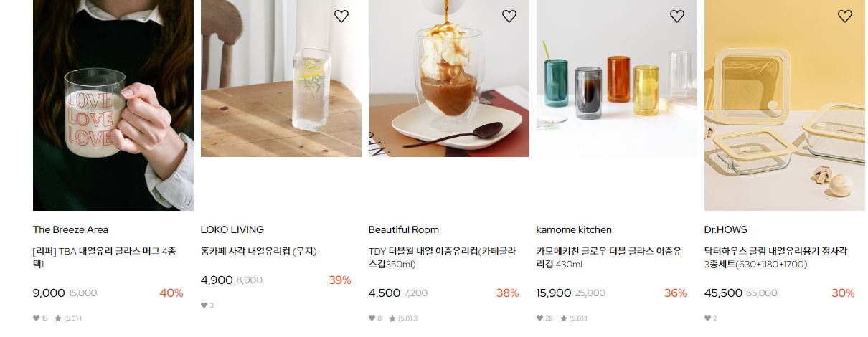Click small heart count under LOKO LIVING price
The image size is (868, 337).
point(204,305)
